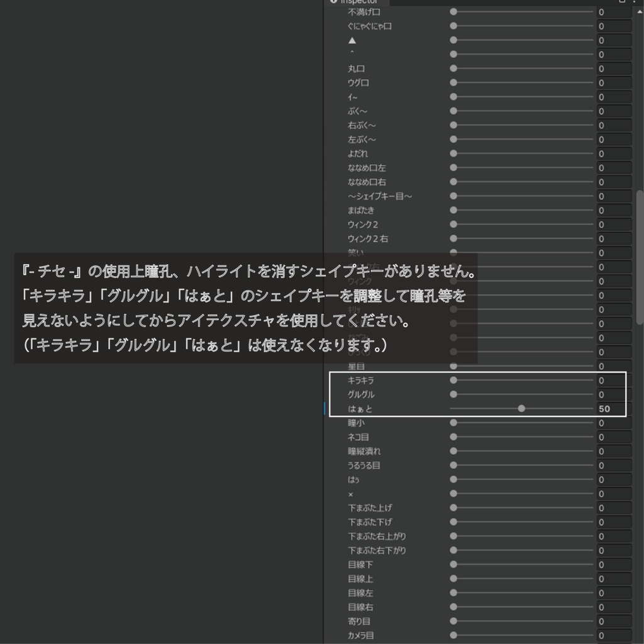
Task: Click the 丸口 slider handle
Action: pyautogui.click(x=453, y=69)
